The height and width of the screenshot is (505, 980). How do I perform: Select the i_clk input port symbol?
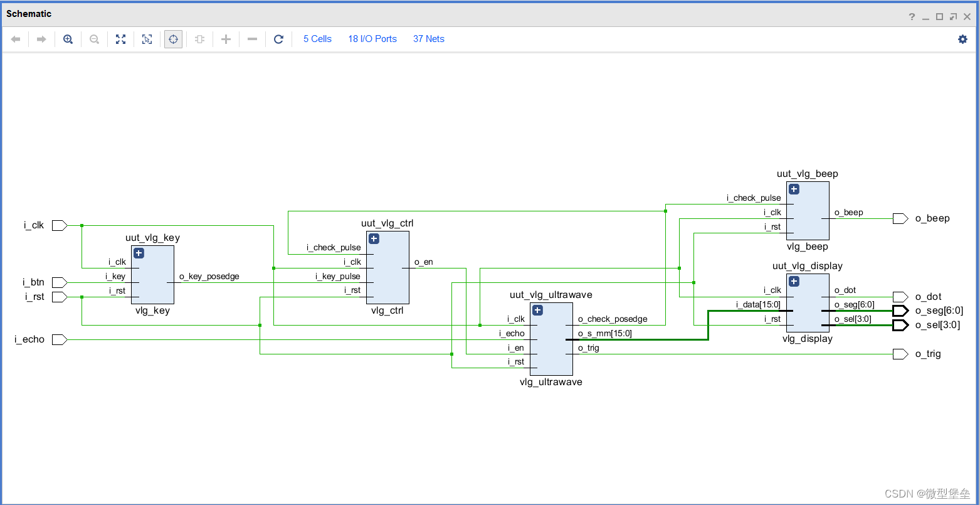coord(60,225)
